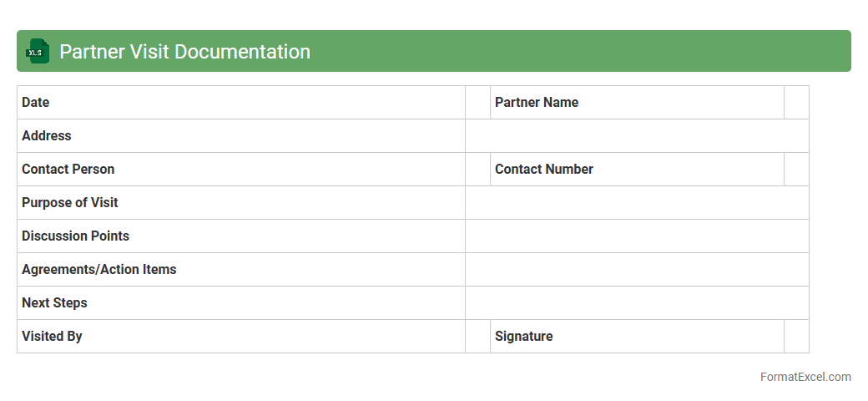Click the Next Steps value field

click(x=637, y=303)
